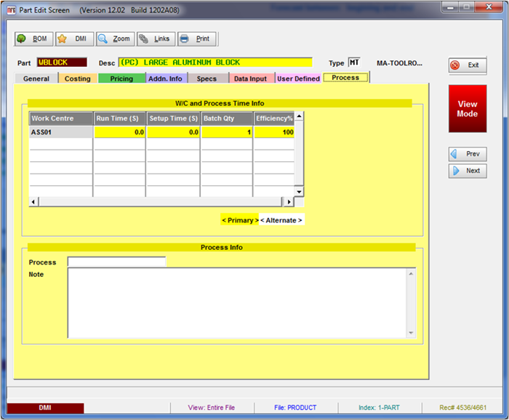Click the Zoom magnifier icon button
This screenshot has width=509, height=420.
click(115, 39)
